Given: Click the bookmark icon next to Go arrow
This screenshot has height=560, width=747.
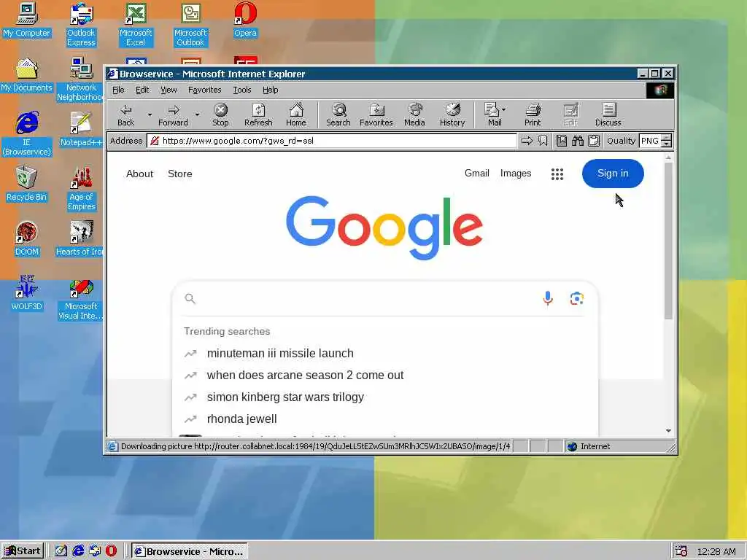Looking at the screenshot, I should click(x=543, y=141).
